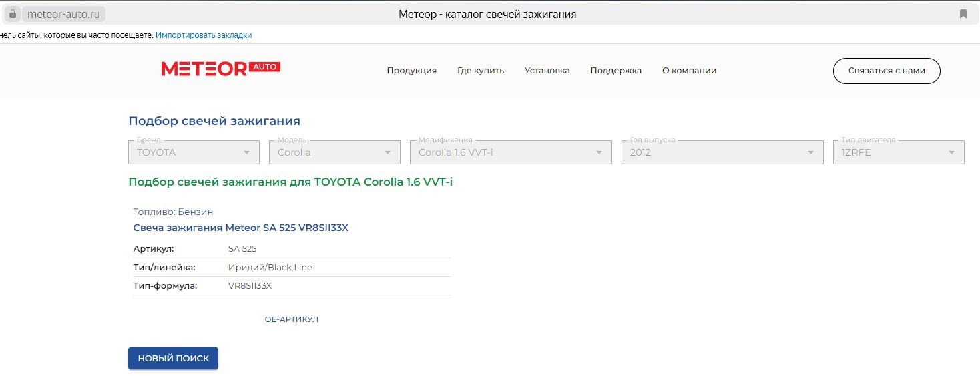Viewport: 980px width, 376px height.
Task: Click the green TOYOTA Corolla 1.6 VVT-i heading
Action: 290,182
